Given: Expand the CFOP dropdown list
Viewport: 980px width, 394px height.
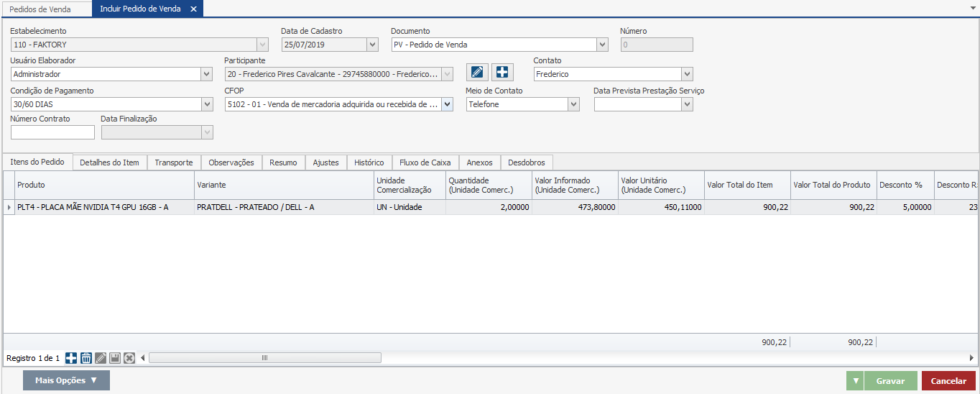Looking at the screenshot, I should 447,104.
